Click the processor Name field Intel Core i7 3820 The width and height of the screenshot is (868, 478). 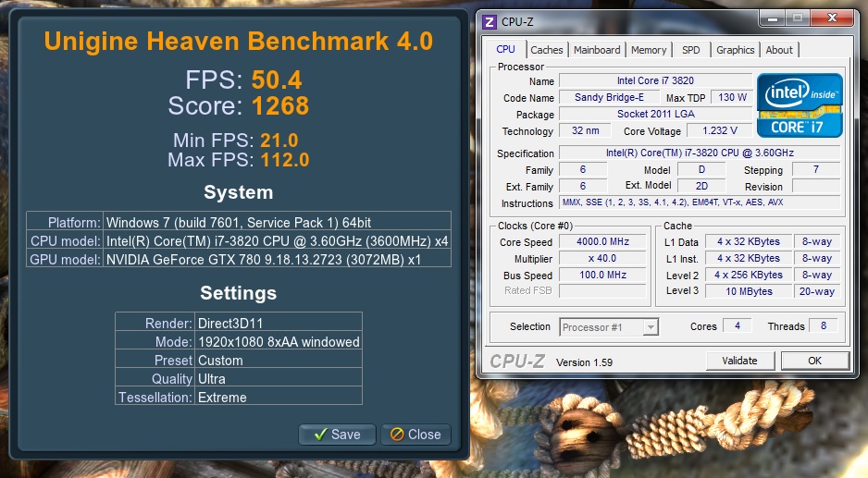(655, 80)
